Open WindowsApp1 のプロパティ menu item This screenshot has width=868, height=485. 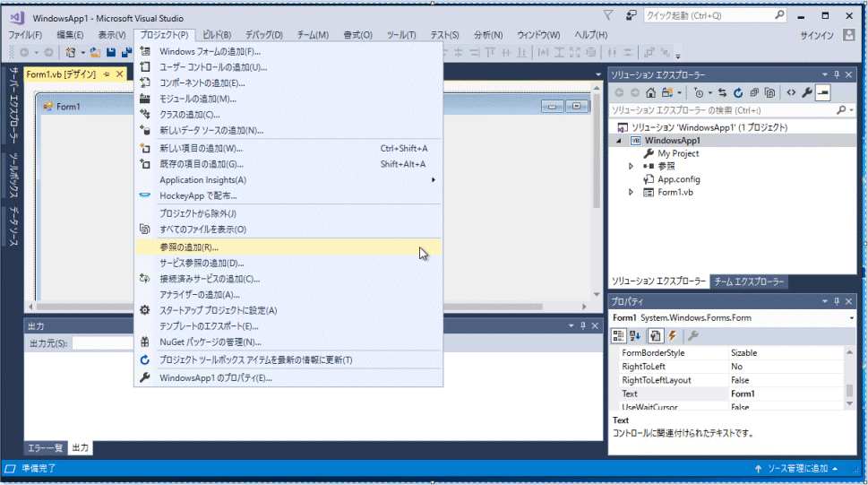(288, 378)
